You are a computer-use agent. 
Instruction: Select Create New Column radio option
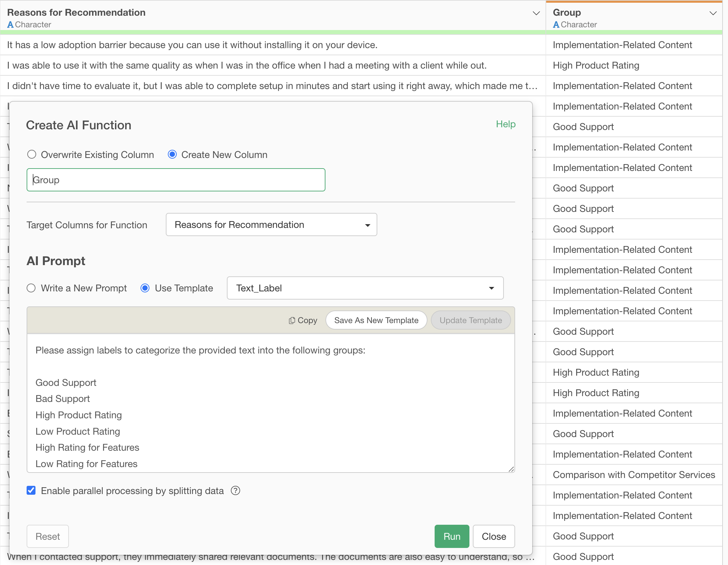pyautogui.click(x=172, y=155)
